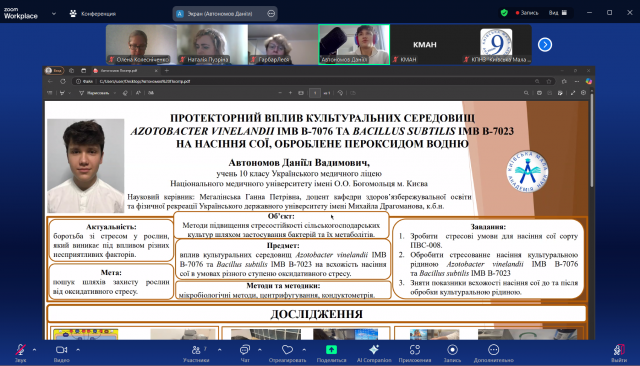Viewport: 640px width, 366px height.
Task: Open the Reactions menu heart icon
Action: pos(287,353)
